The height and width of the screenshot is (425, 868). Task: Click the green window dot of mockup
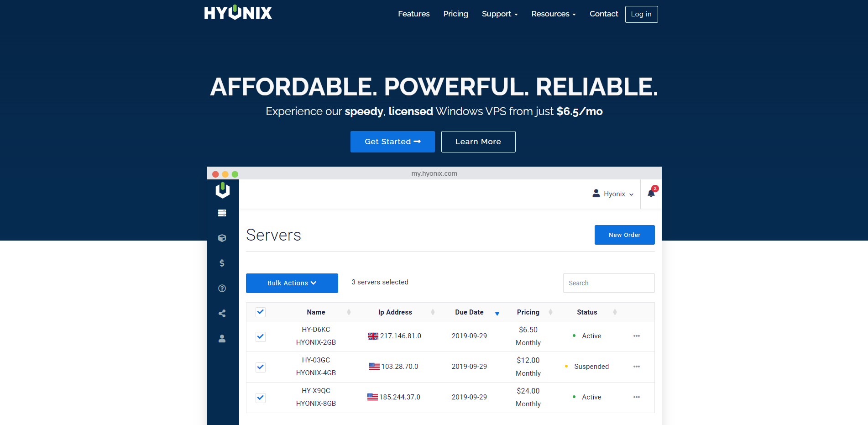click(x=235, y=174)
